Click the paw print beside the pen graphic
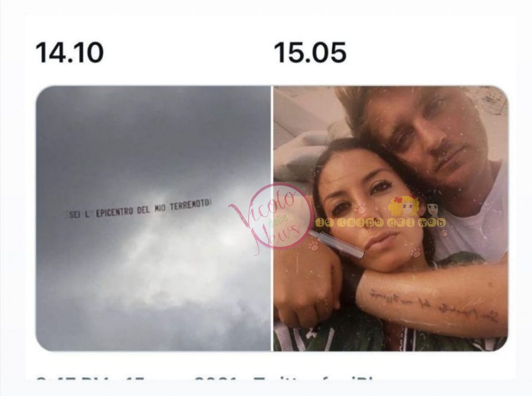 pos(313,245)
